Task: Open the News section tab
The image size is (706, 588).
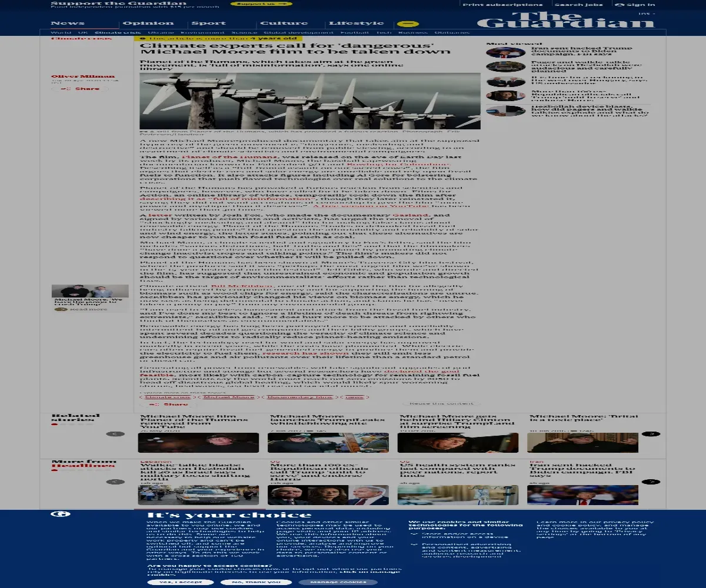Action: pyautogui.click(x=68, y=24)
